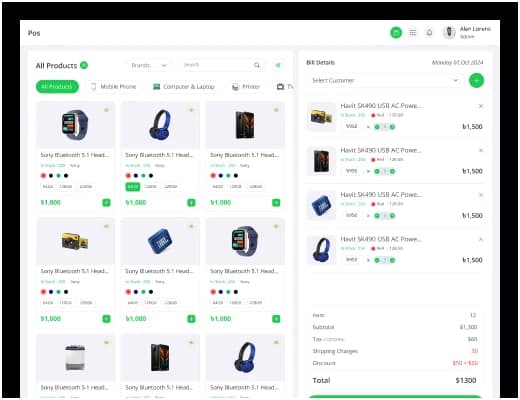Add the first-row smartwatch product to the bill
520x400 pixels.
[x=106, y=202]
